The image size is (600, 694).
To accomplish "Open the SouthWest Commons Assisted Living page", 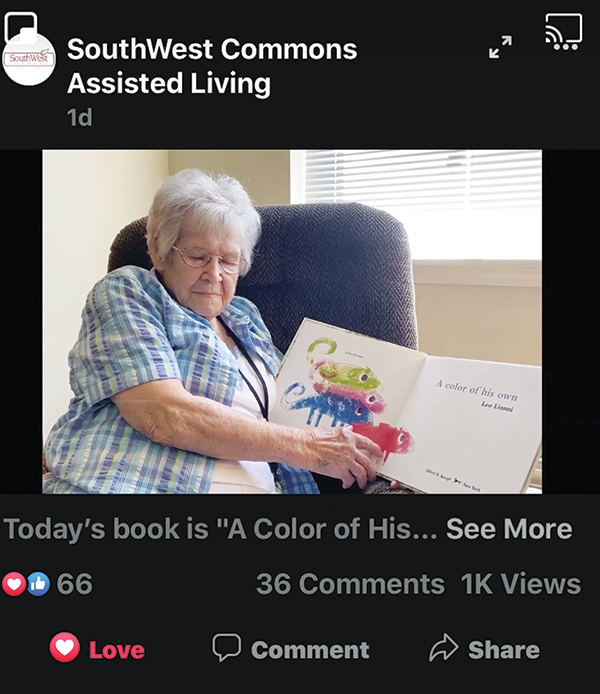I will pos(212,66).
